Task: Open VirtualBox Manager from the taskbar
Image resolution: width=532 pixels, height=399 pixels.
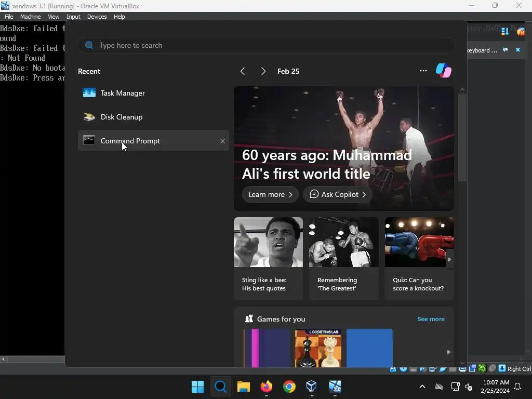Action: (312, 387)
